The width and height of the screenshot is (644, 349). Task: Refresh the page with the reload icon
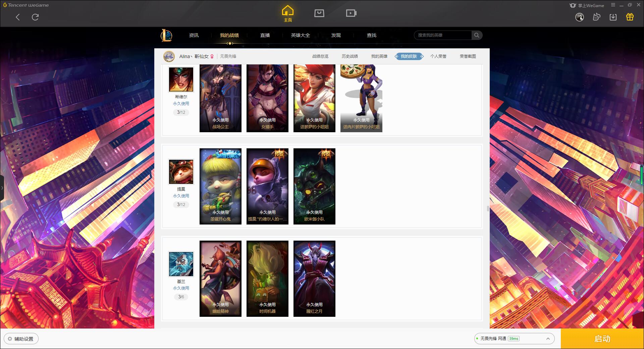(35, 17)
